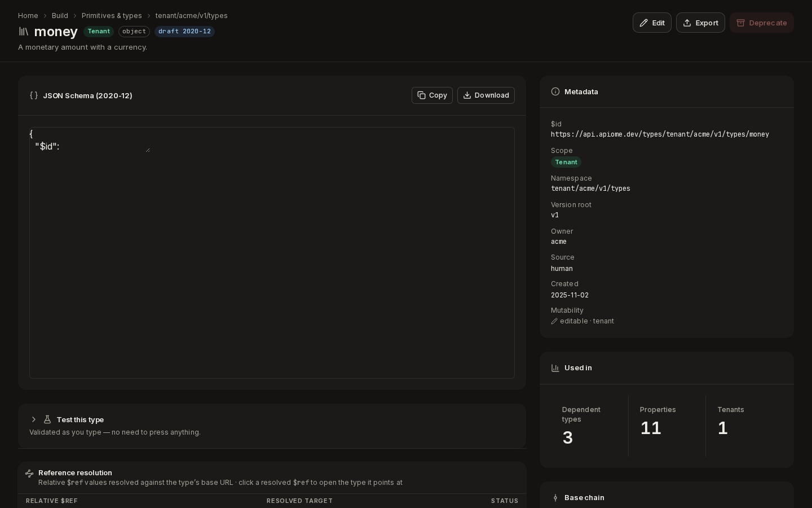Click the Created date 2025-11-02
Viewport: 812px width, 508px height.
pos(570,295)
